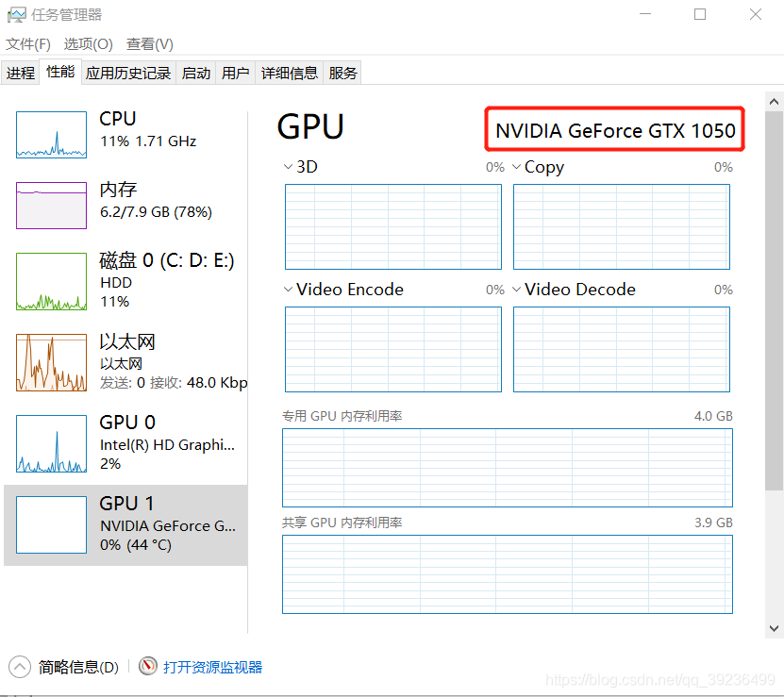Click the NVIDIA GeForce GTX 1050 name text
784x697 pixels.
tap(615, 130)
